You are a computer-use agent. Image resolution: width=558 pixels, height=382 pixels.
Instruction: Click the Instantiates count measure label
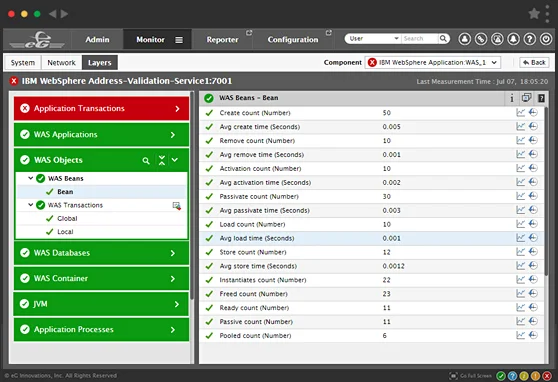(263, 280)
